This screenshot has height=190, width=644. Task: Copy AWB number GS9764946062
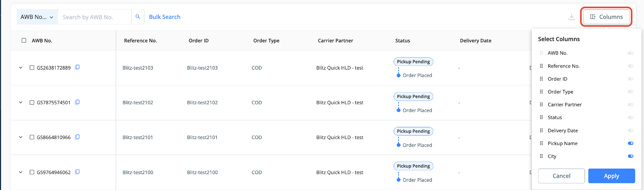point(77,172)
